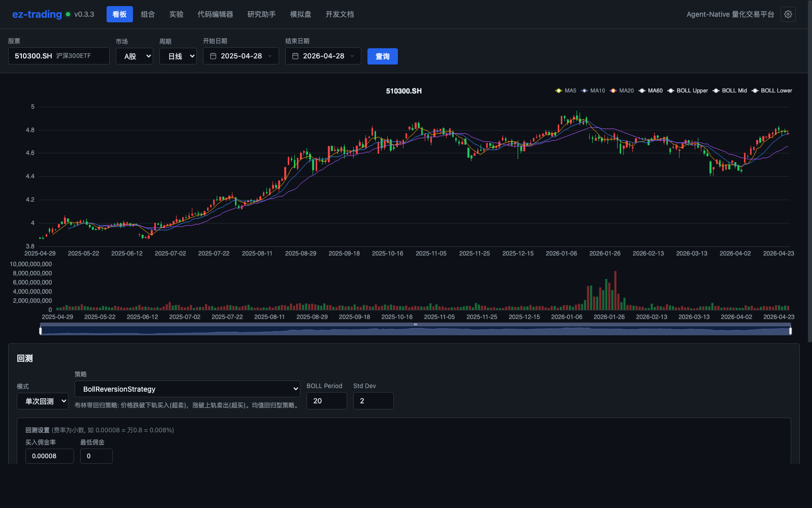Switch to the 组合 tab
The width and height of the screenshot is (812, 508).
pos(148,14)
